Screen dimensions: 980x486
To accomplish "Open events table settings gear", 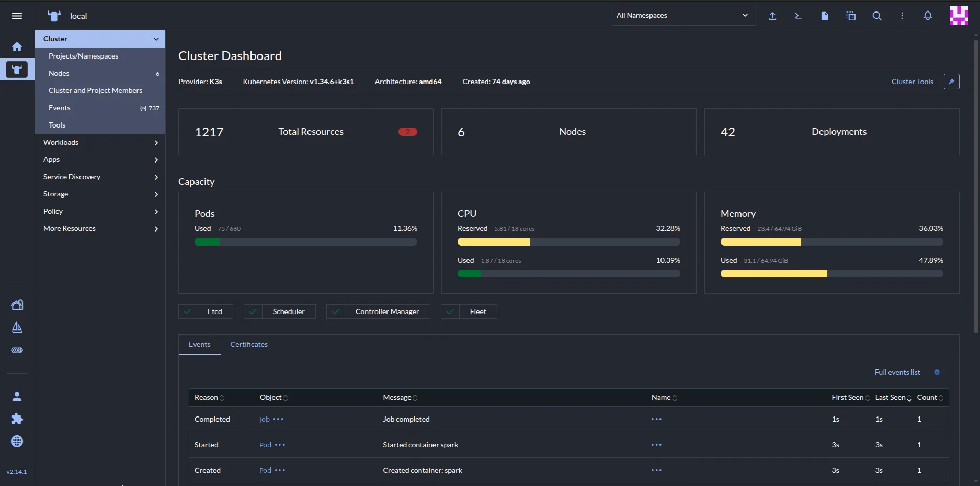I will tap(937, 372).
